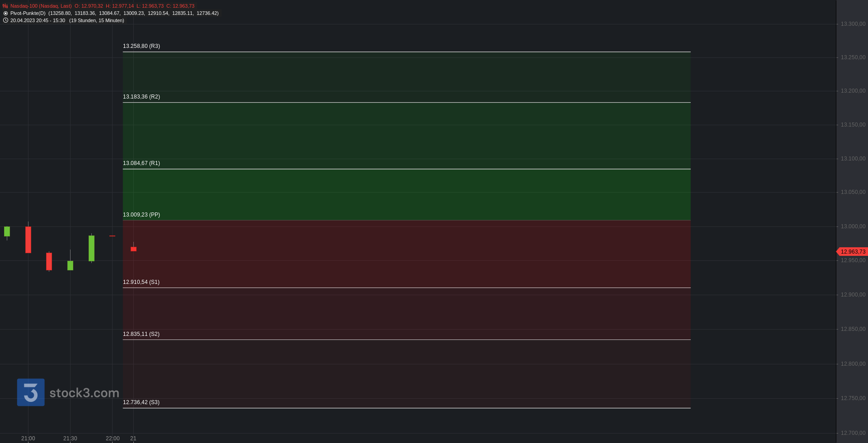Select the 12.736,42 (S3) support label

click(141, 402)
